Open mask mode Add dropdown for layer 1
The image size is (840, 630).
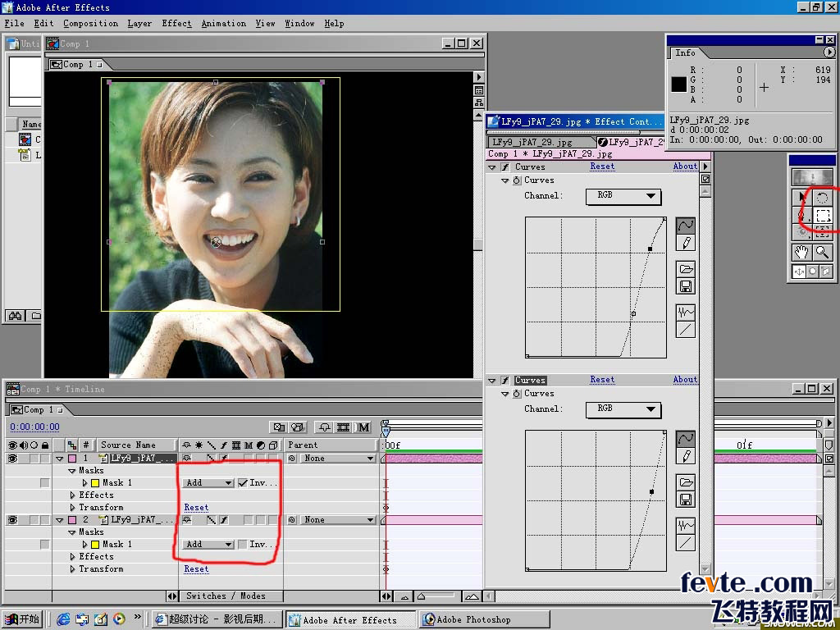[x=208, y=482]
